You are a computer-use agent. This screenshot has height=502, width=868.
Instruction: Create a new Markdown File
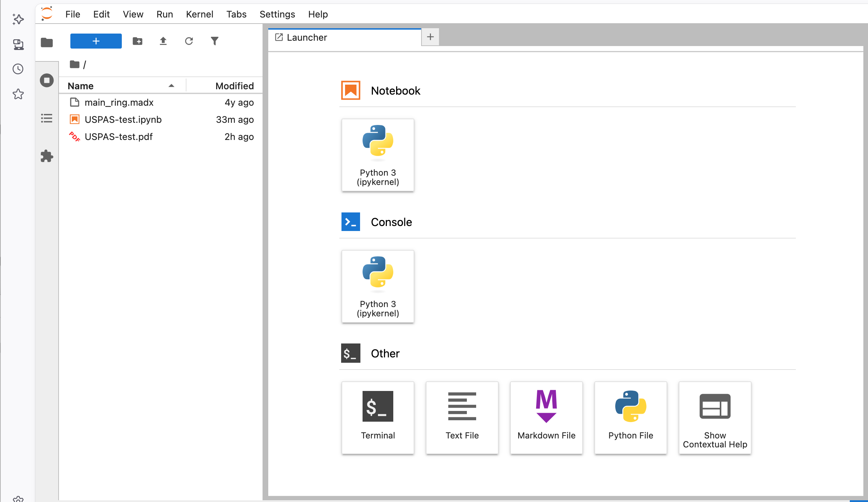[547, 418]
